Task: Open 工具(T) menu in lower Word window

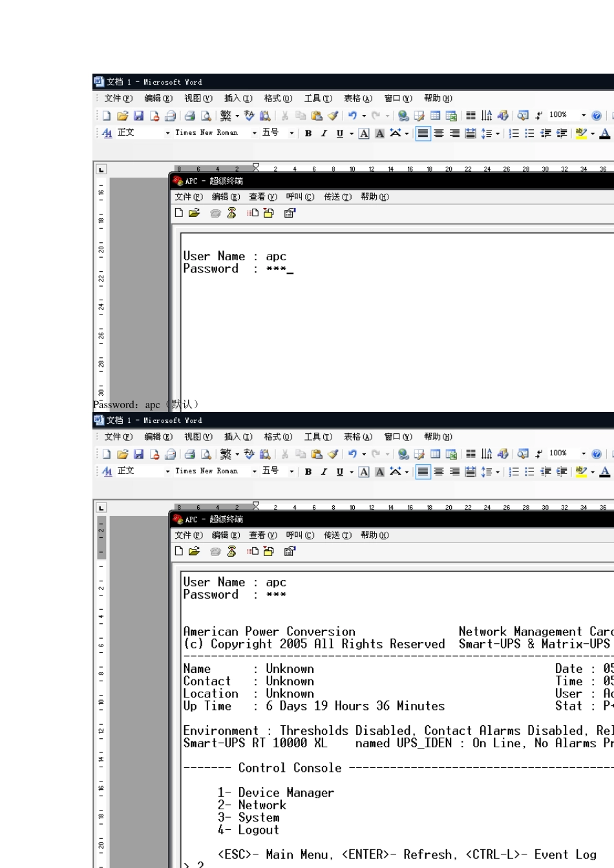Action: click(318, 437)
